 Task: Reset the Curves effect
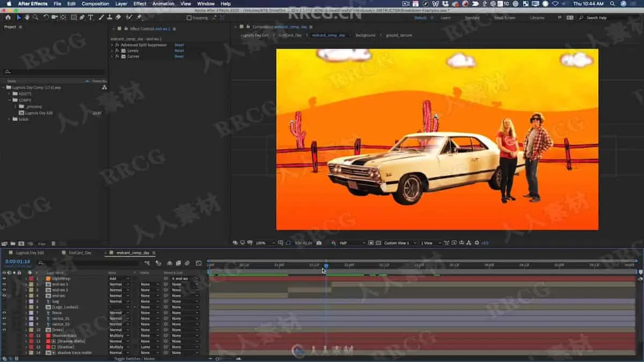click(179, 56)
